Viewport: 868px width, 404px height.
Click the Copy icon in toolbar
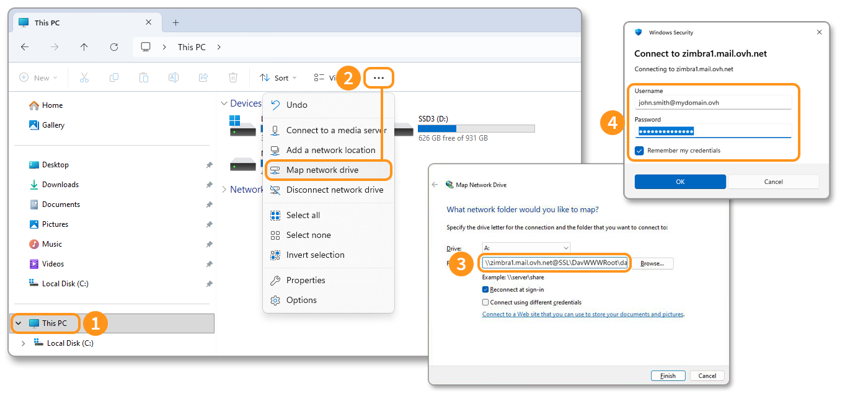(x=114, y=77)
